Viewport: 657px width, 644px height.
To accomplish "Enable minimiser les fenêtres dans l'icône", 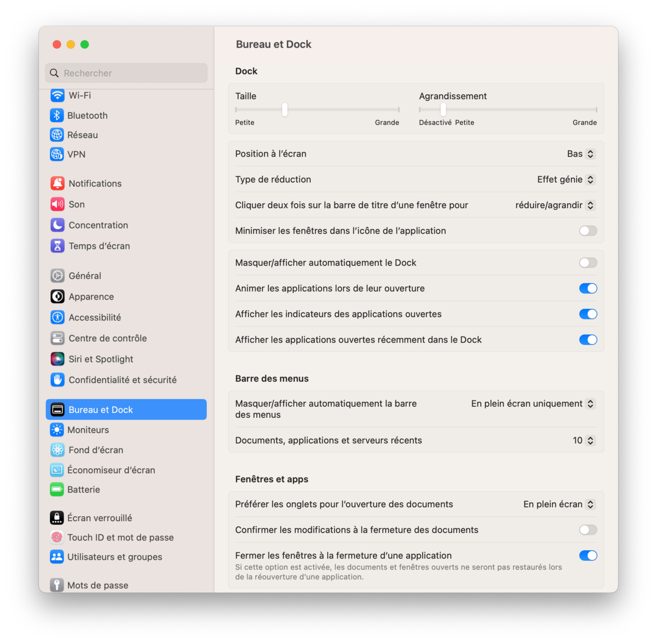I will click(x=588, y=231).
